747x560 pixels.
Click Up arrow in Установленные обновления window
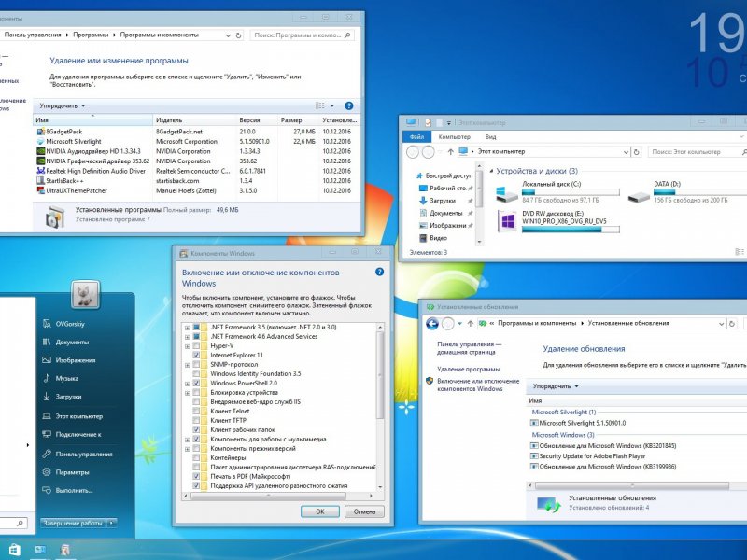471,323
